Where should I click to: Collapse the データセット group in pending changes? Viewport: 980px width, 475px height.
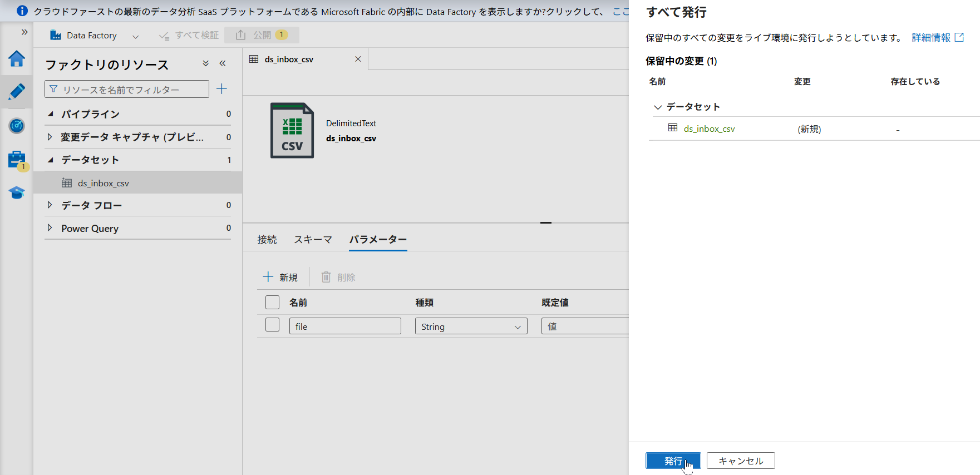coord(658,107)
